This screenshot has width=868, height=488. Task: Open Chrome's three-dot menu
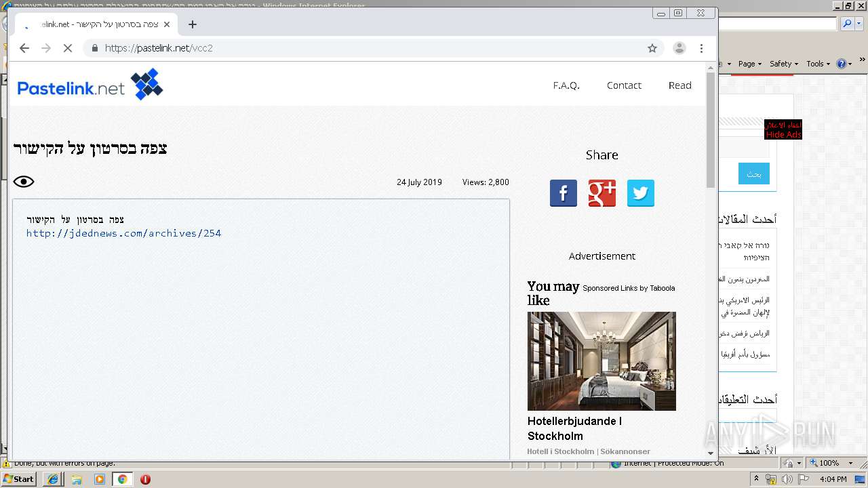click(x=701, y=48)
